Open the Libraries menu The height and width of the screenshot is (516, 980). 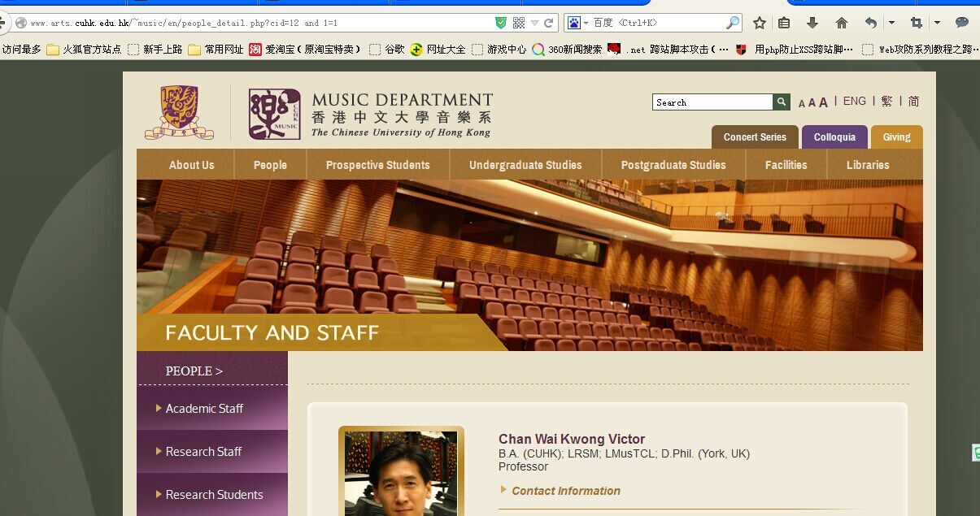tap(868, 164)
